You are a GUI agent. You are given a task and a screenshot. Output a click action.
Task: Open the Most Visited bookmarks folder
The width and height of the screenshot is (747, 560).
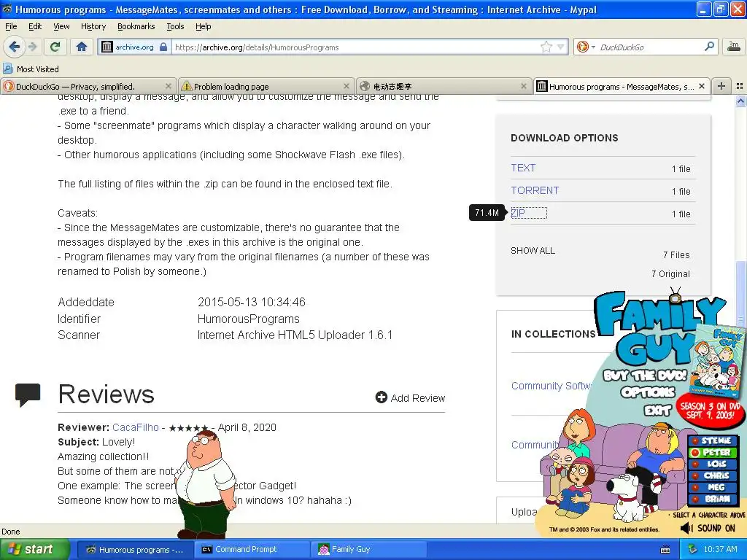[31, 69]
